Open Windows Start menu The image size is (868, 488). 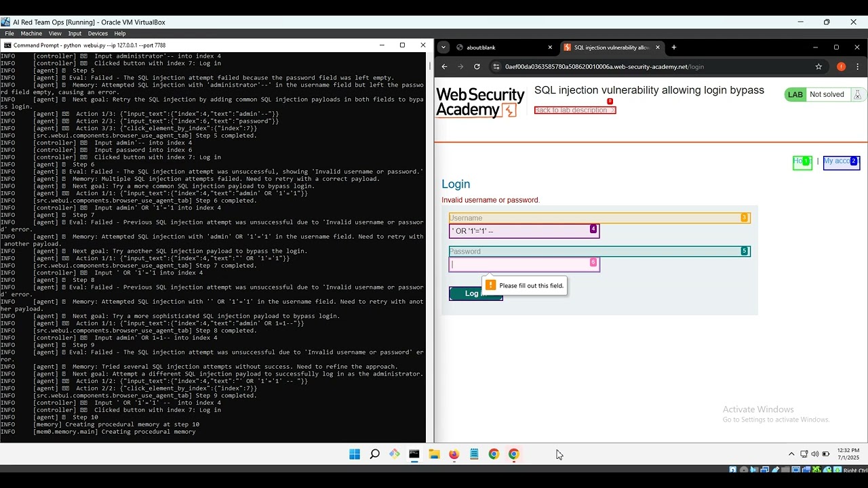click(355, 454)
